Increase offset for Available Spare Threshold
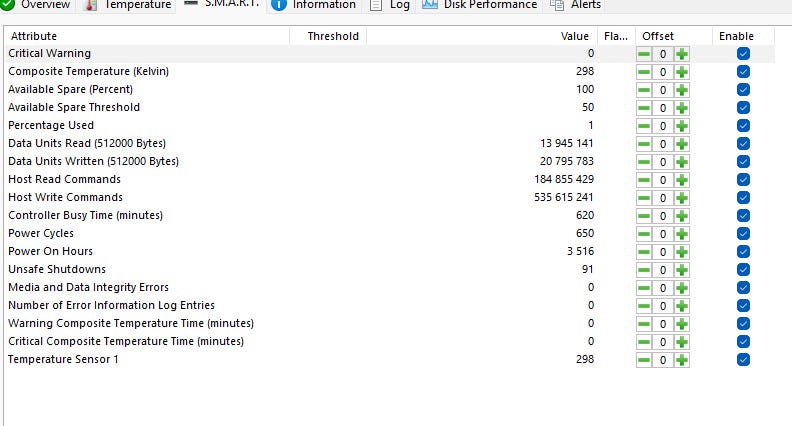Image resolution: width=792 pixels, height=426 pixels. click(x=682, y=108)
